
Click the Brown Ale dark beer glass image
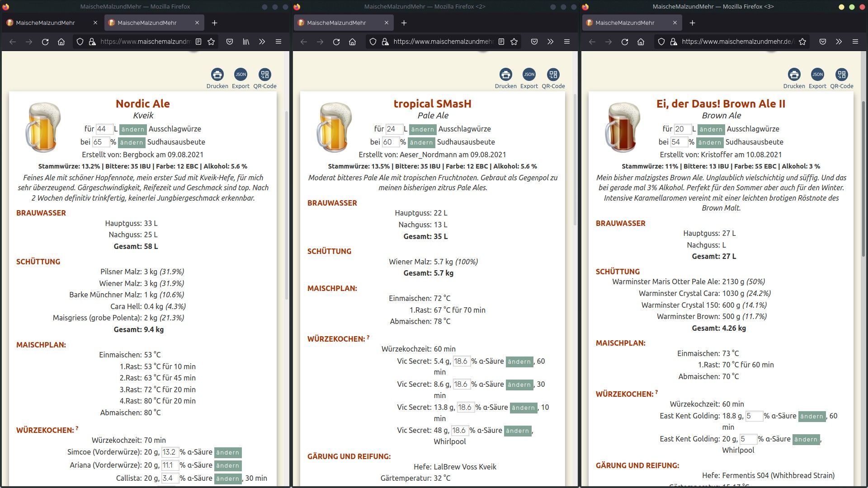(x=623, y=127)
